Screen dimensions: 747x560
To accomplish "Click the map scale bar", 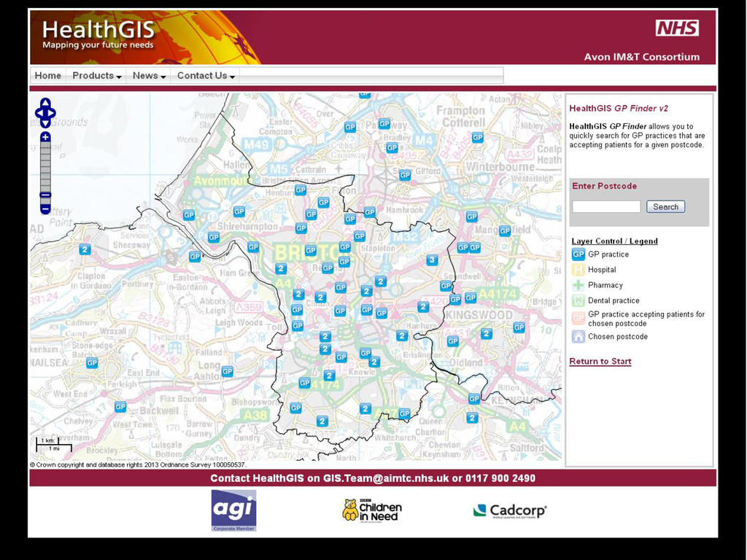I will [x=54, y=444].
